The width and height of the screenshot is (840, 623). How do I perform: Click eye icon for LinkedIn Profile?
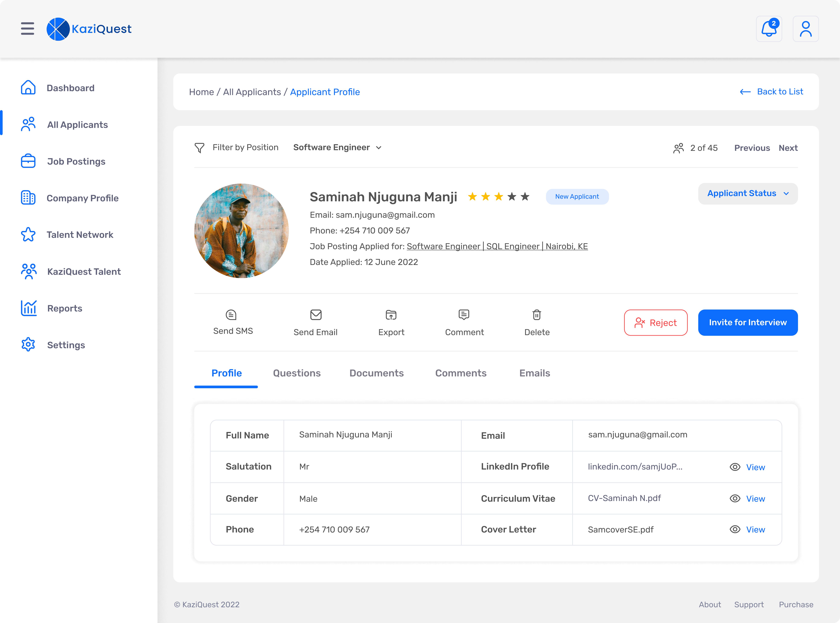(x=735, y=467)
